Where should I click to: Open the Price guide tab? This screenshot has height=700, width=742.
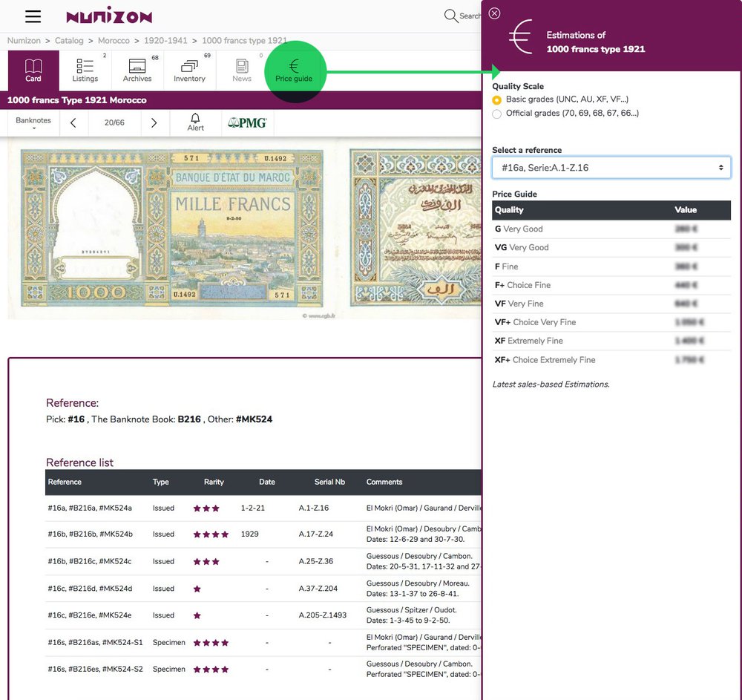click(x=294, y=71)
